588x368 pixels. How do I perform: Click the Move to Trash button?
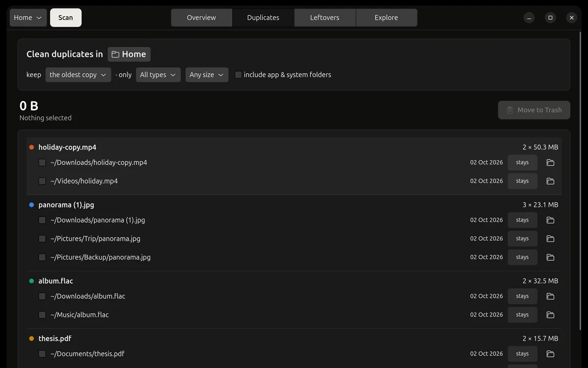coord(534,110)
